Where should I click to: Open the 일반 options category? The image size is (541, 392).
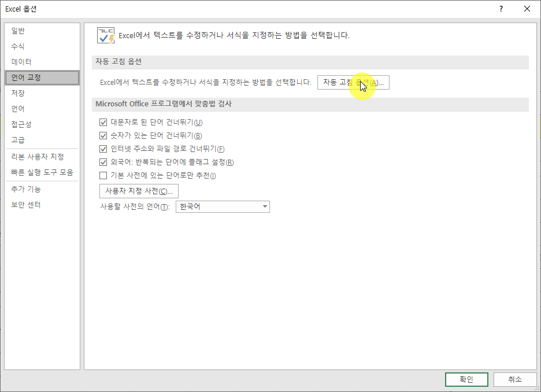[42, 31]
